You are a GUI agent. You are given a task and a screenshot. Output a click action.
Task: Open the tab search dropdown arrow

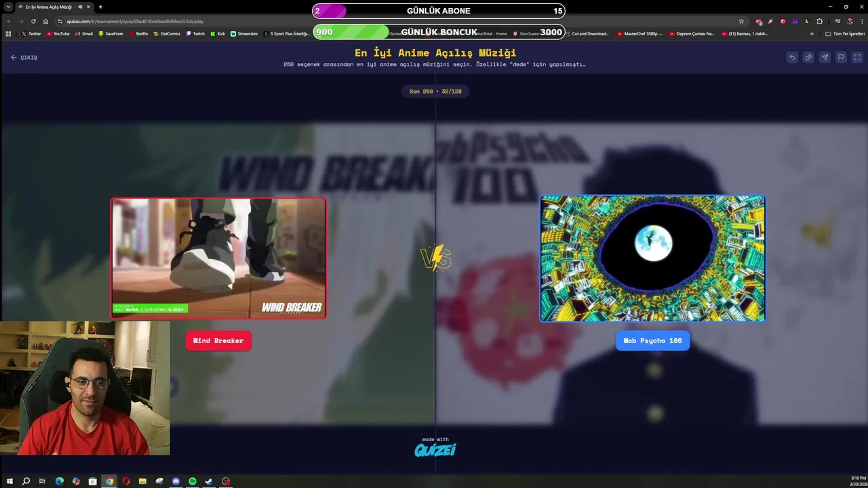click(7, 7)
